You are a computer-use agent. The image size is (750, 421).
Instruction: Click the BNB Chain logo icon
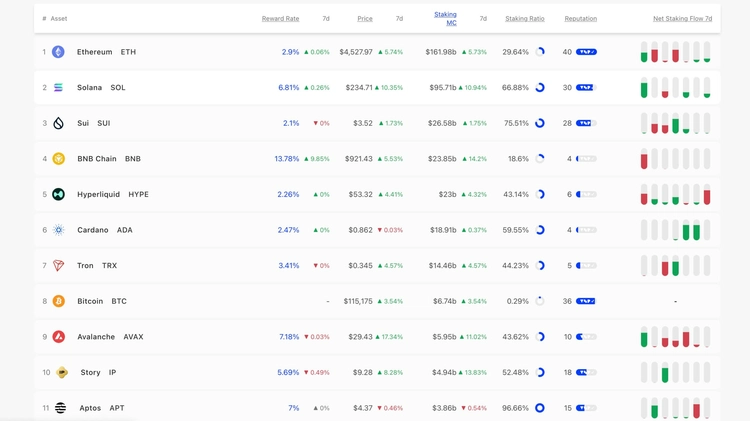coord(58,159)
